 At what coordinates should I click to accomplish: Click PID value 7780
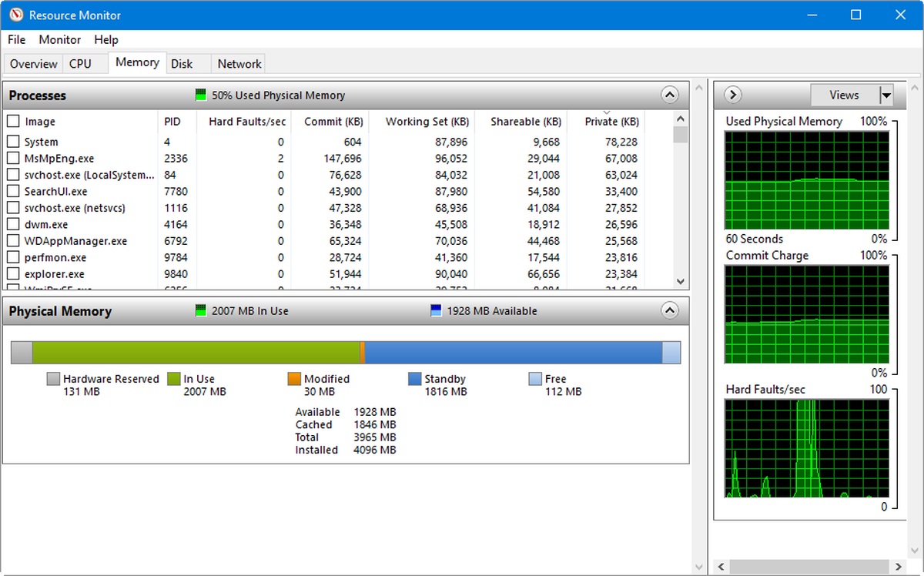[176, 191]
